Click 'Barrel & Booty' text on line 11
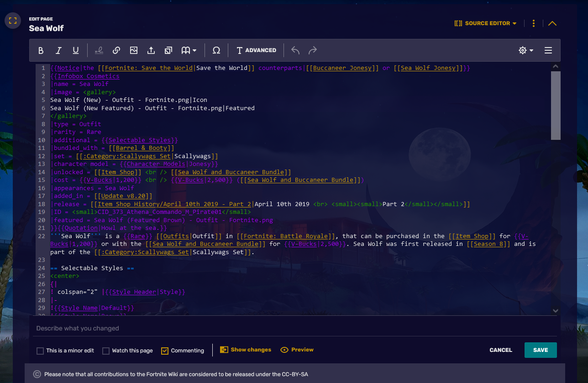Viewport: 588px width, 383px height. pyautogui.click(x=142, y=148)
